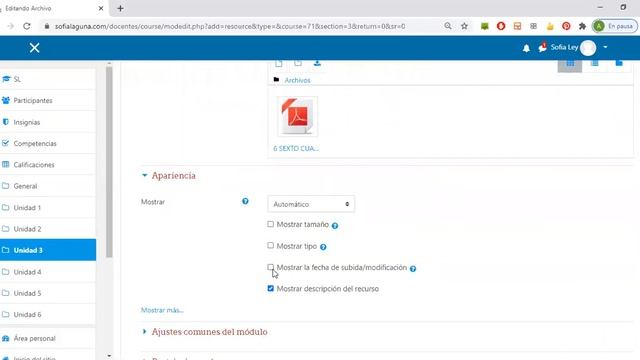Click the orange extension icon in toolbar
Viewport: 640px width, 360px height.
(x=517, y=26)
